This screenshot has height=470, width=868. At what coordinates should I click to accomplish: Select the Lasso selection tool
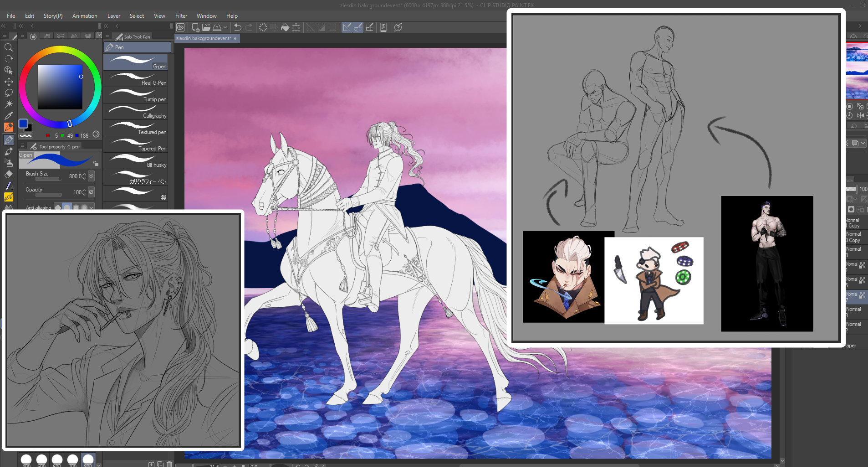tap(9, 93)
